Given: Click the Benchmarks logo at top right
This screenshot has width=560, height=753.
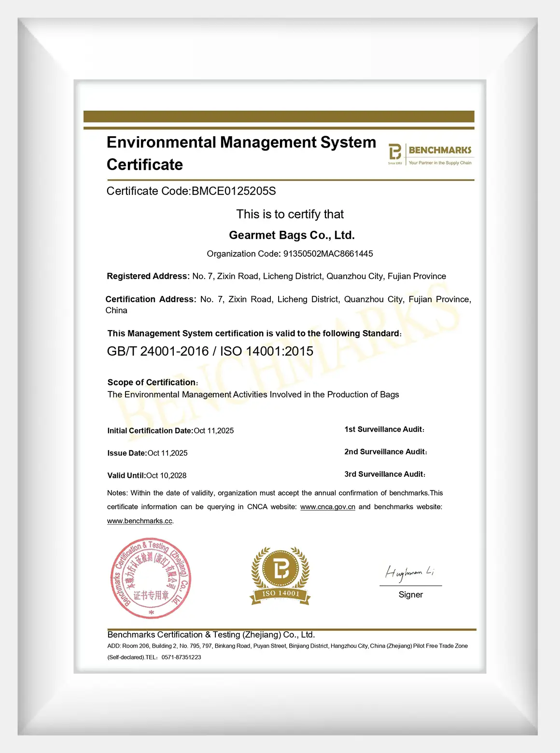Looking at the screenshot, I should (431, 154).
